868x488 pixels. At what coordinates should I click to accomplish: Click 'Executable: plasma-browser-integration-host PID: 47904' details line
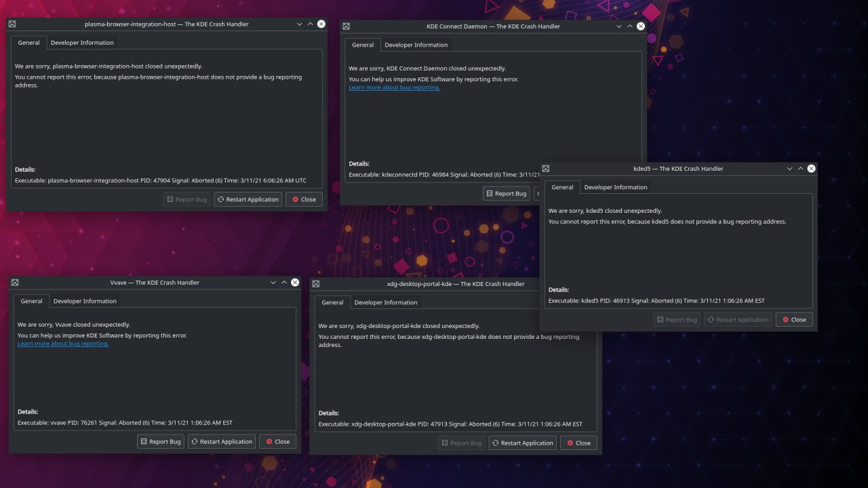click(161, 180)
